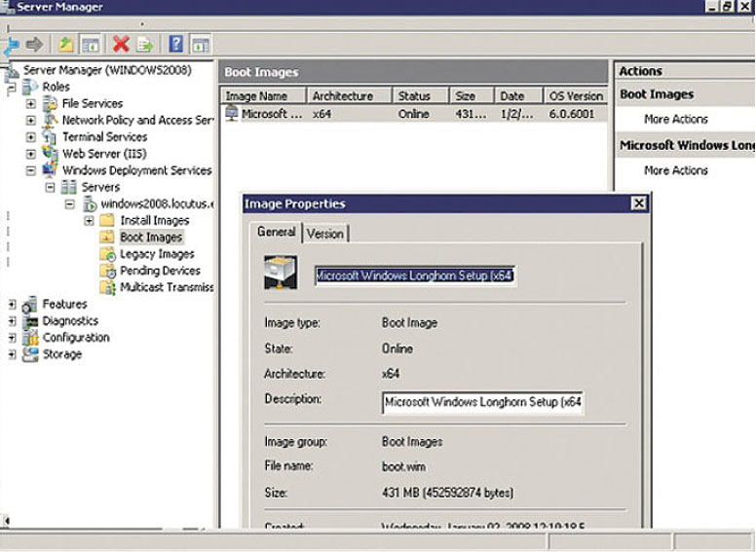Switch to the Version tab
756x552 pixels.
click(324, 234)
